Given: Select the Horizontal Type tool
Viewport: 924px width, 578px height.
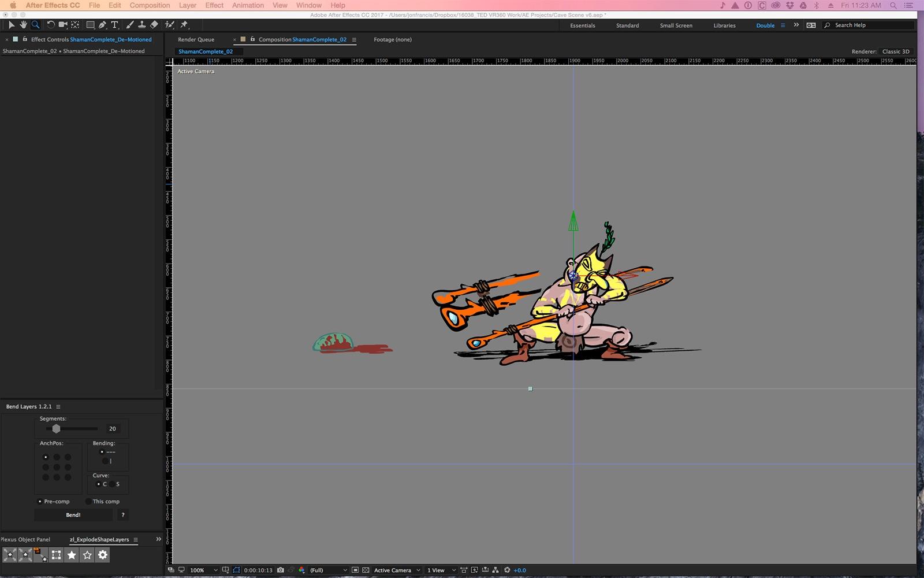Looking at the screenshot, I should pyautogui.click(x=114, y=25).
